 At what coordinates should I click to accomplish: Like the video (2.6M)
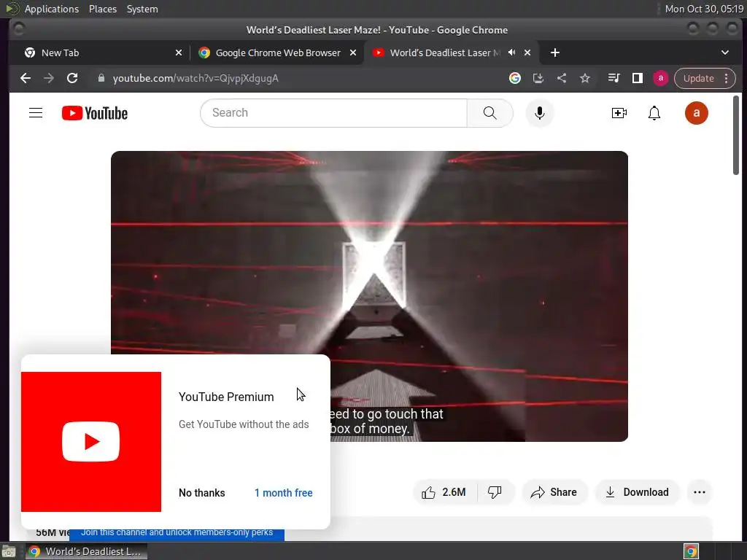[444, 492]
